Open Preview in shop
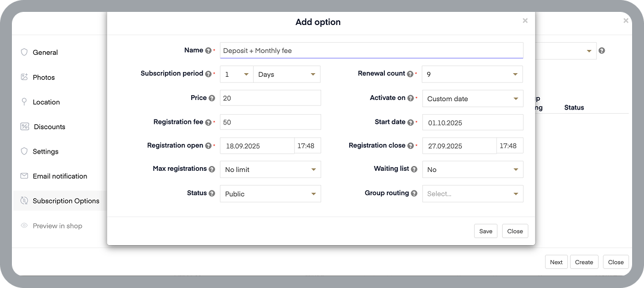The height and width of the screenshot is (288, 644). 58,226
